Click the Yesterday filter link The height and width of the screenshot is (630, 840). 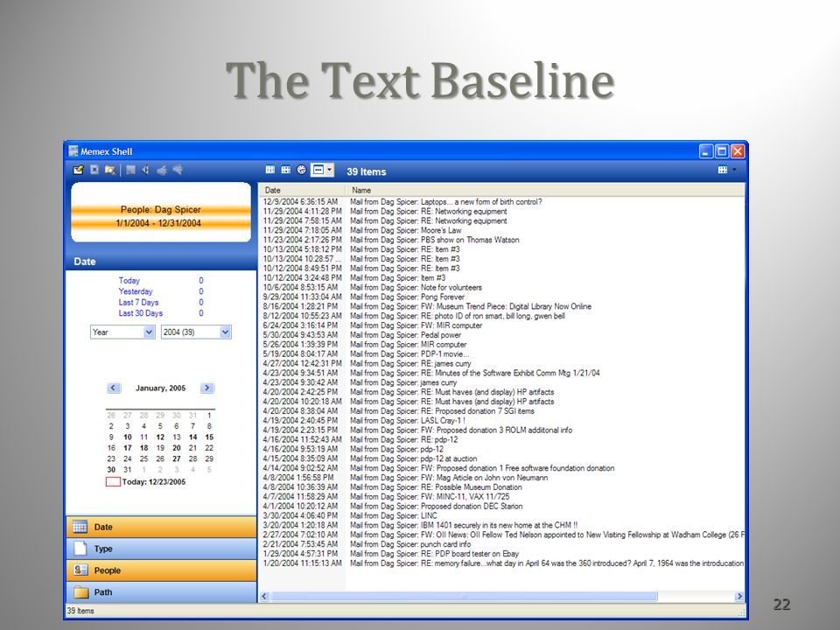(x=136, y=291)
